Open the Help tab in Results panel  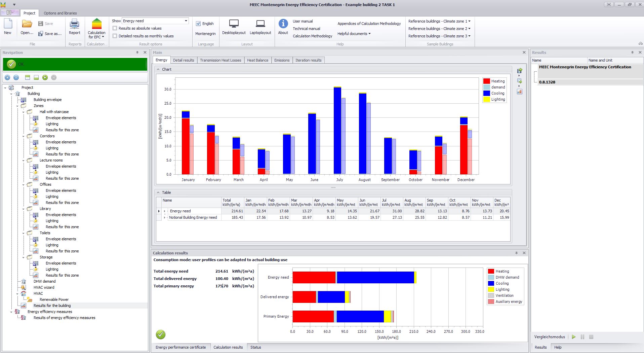pos(558,347)
